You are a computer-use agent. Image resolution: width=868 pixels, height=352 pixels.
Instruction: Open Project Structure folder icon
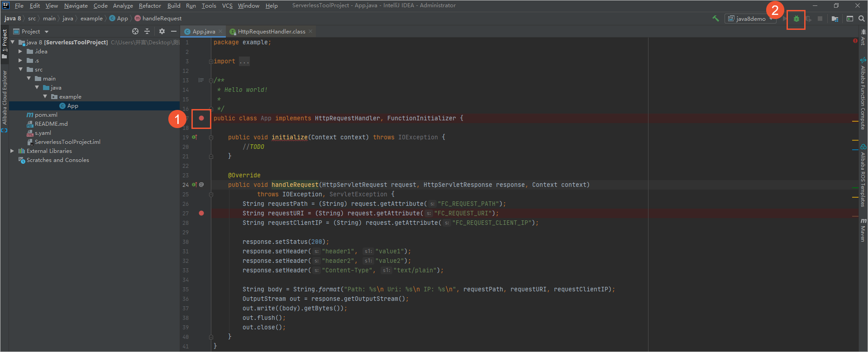click(835, 19)
